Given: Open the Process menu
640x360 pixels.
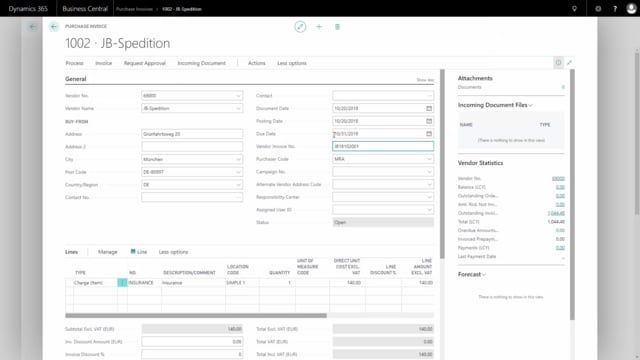Looking at the screenshot, I should tap(74, 63).
